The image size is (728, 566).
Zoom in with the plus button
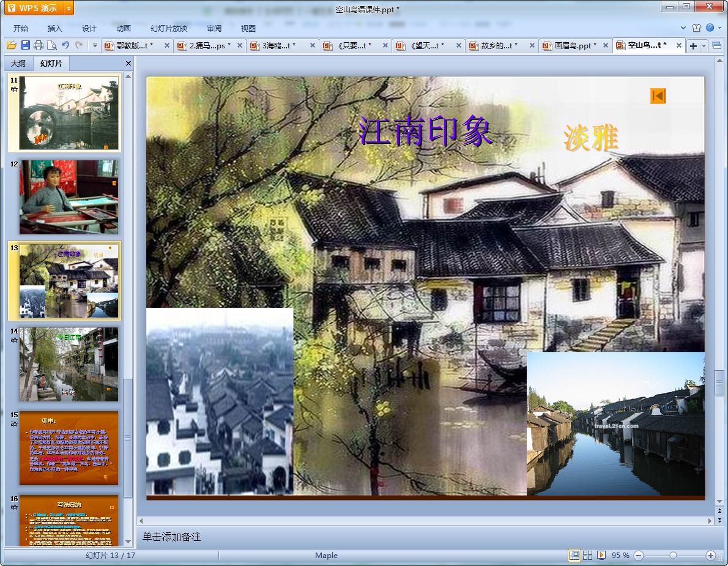tap(710, 556)
